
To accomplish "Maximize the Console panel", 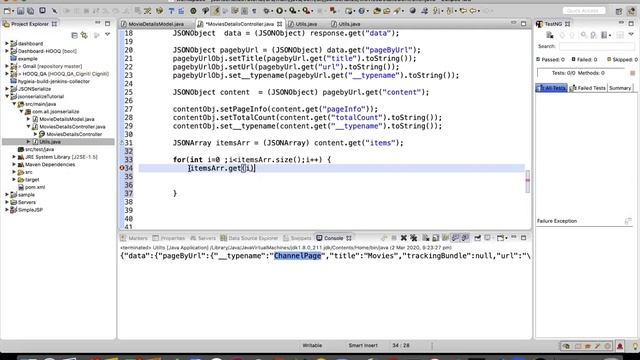I will (524, 238).
